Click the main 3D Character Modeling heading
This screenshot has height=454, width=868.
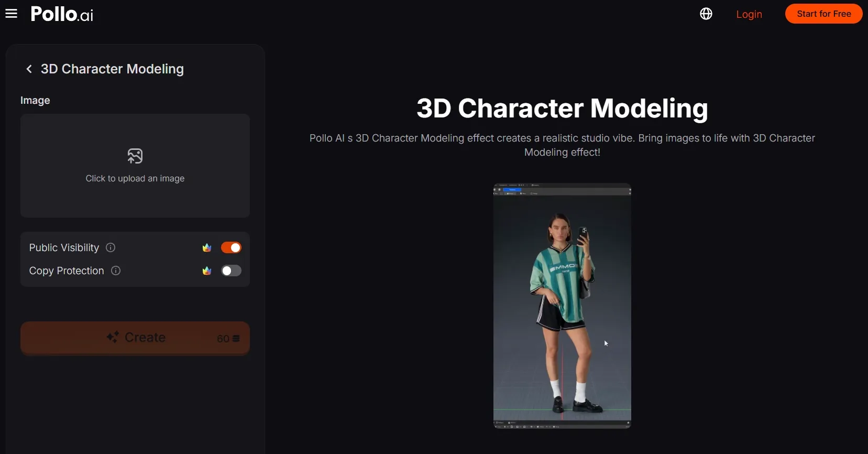point(562,109)
